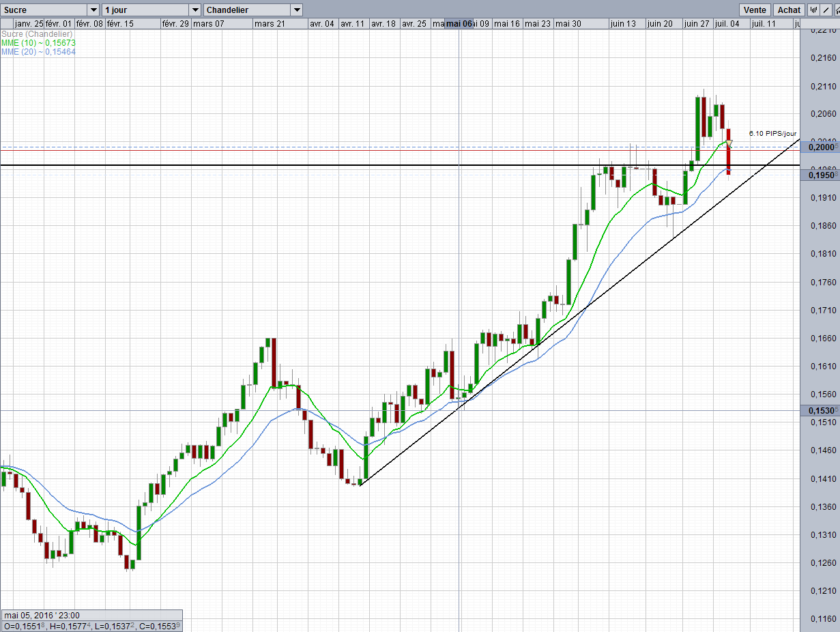Viewport: 840px width, 632px height.
Task: Click the juin 27 date label
Action: click(x=697, y=23)
